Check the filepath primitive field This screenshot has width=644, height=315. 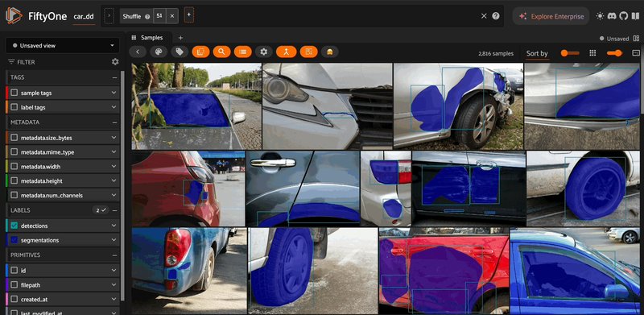(14, 285)
